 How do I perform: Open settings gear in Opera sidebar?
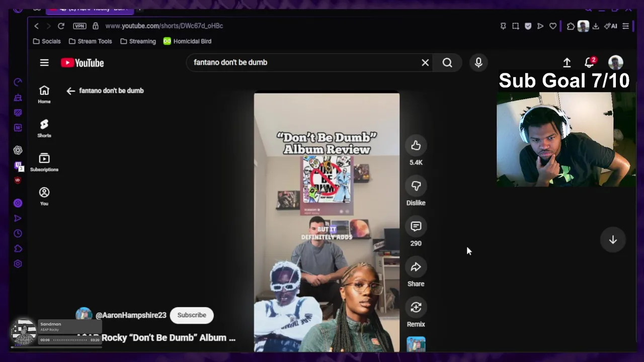tap(18, 263)
